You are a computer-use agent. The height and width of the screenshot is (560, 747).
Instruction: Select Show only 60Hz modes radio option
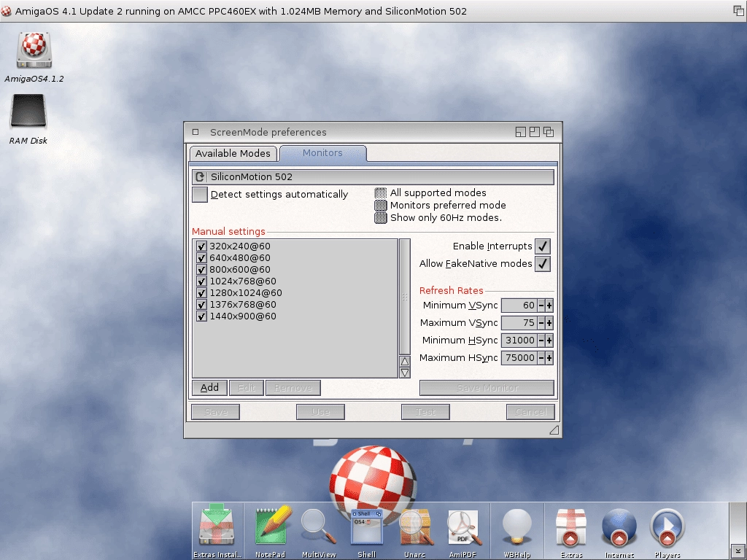tap(381, 217)
